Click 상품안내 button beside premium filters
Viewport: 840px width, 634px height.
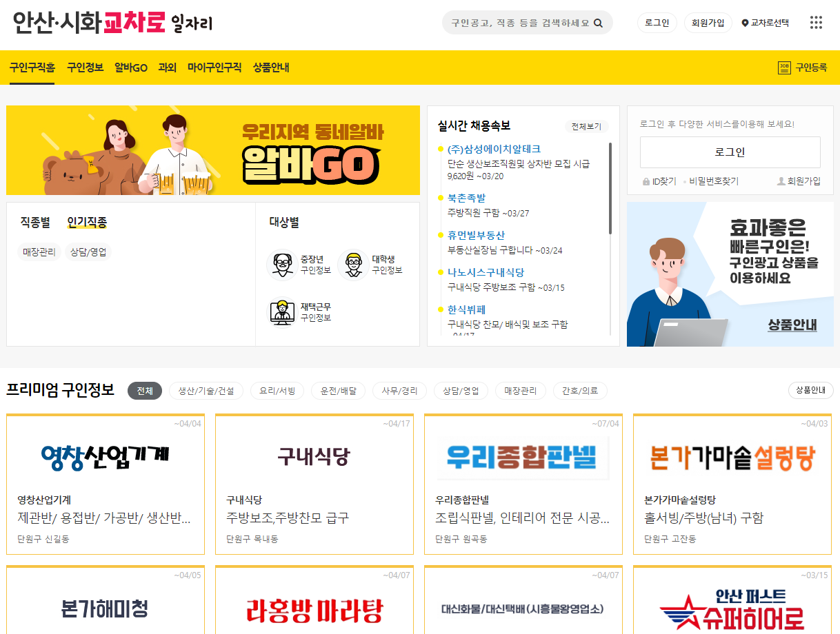(810, 390)
